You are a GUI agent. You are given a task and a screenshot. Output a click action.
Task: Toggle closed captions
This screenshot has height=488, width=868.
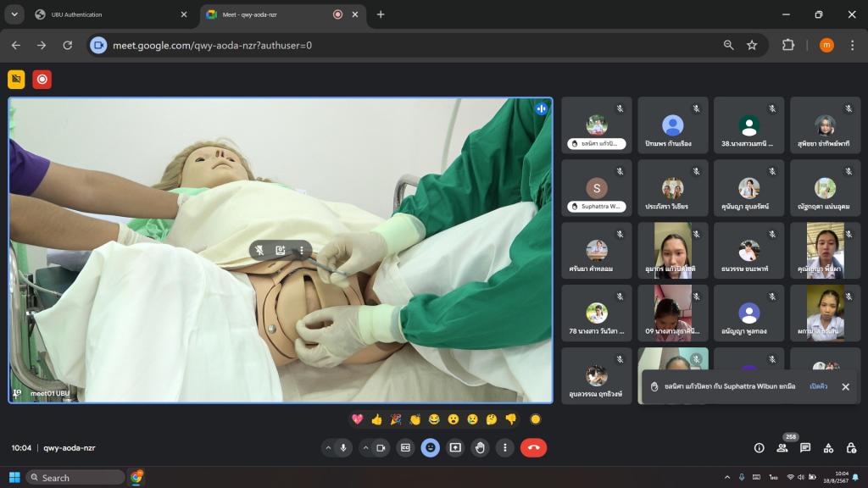406,448
